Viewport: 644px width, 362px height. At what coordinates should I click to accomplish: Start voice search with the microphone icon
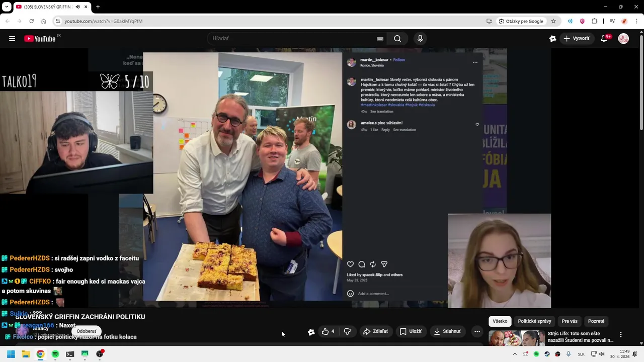[x=420, y=39]
